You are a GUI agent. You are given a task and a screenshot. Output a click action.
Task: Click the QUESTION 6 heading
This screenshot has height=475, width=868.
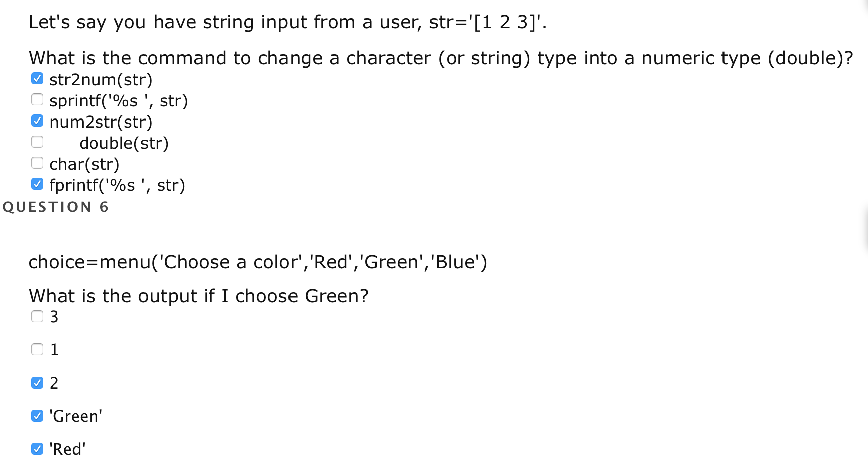point(56,207)
